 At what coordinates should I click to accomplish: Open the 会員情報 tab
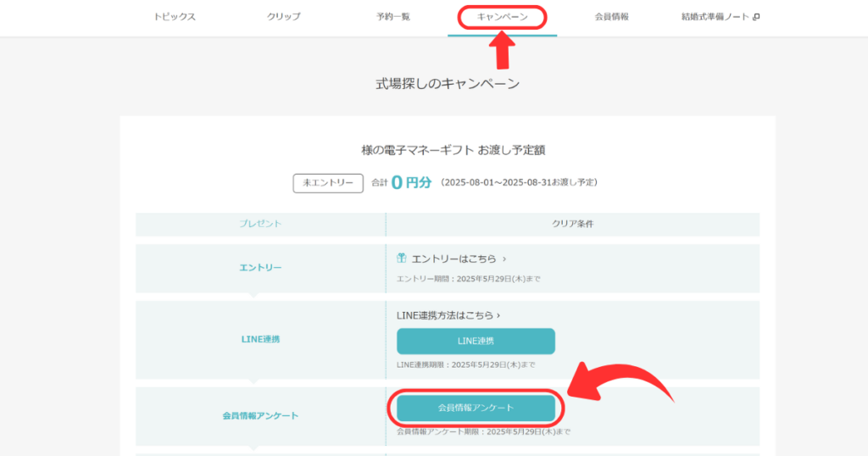pos(612,17)
